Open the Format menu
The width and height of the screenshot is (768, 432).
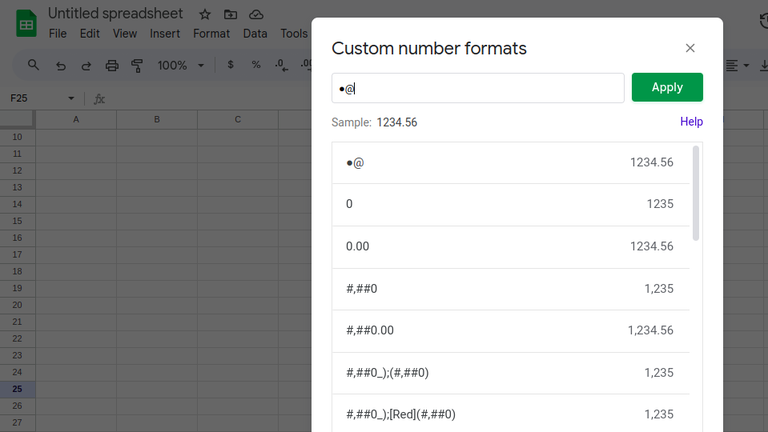(x=211, y=33)
